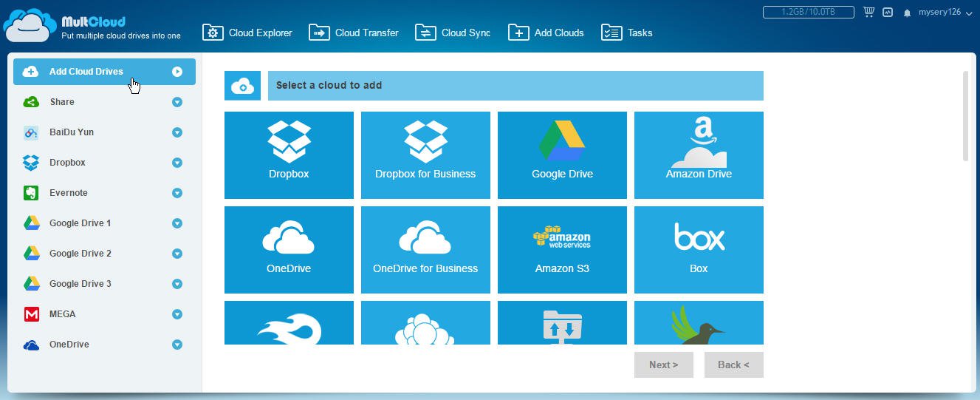
Task: Select the Google Drive cloud tile
Action: (x=562, y=155)
